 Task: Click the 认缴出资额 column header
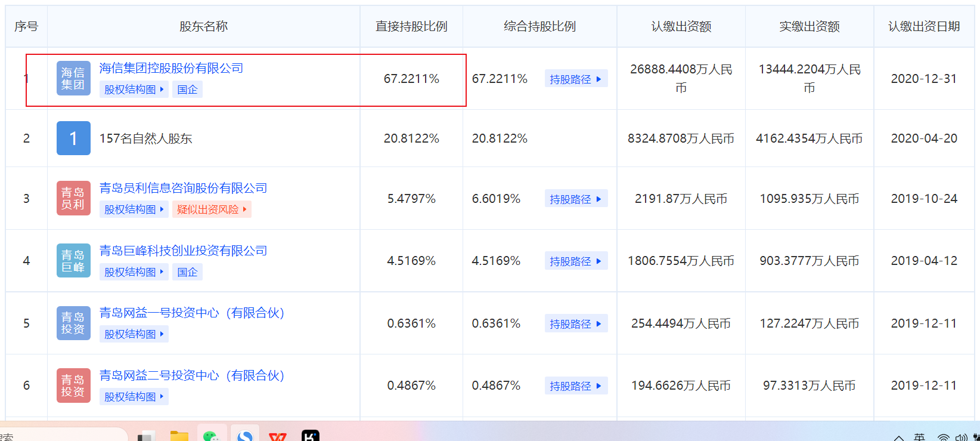pyautogui.click(x=681, y=26)
